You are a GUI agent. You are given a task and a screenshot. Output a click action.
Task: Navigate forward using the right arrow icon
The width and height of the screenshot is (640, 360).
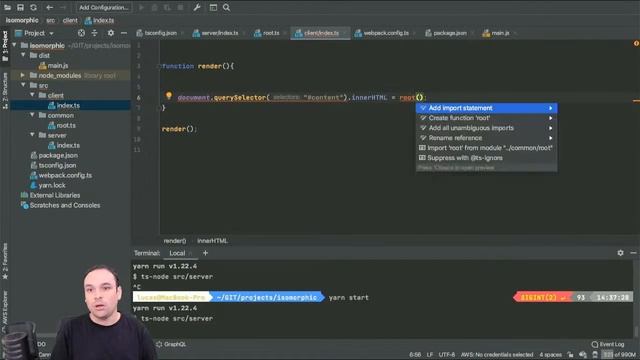coord(62,7)
